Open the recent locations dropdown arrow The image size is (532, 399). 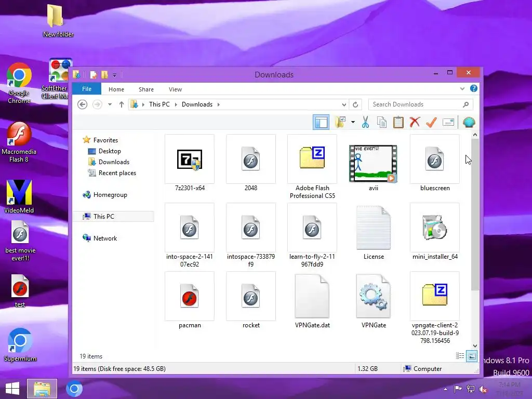110,104
